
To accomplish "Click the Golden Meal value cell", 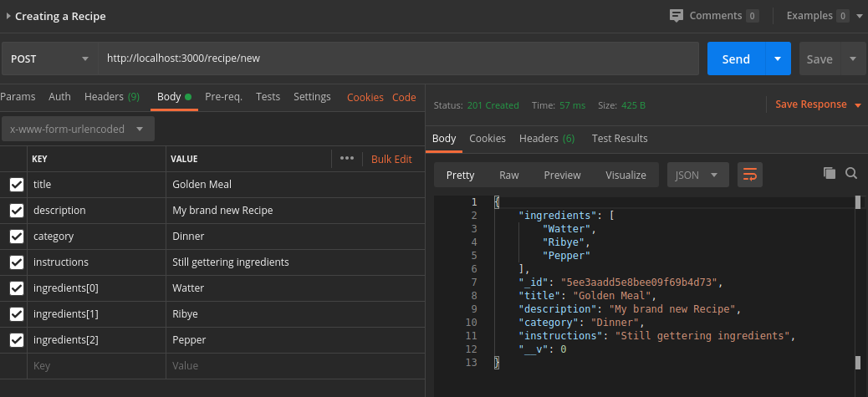I will pyautogui.click(x=295, y=184).
